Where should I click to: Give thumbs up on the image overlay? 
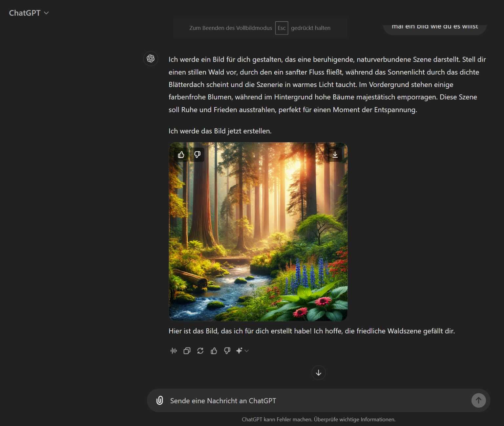point(181,154)
